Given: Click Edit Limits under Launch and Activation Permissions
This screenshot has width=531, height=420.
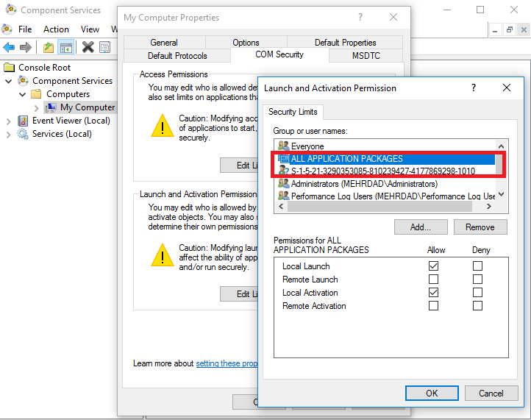Looking at the screenshot, I should pyautogui.click(x=239, y=294).
